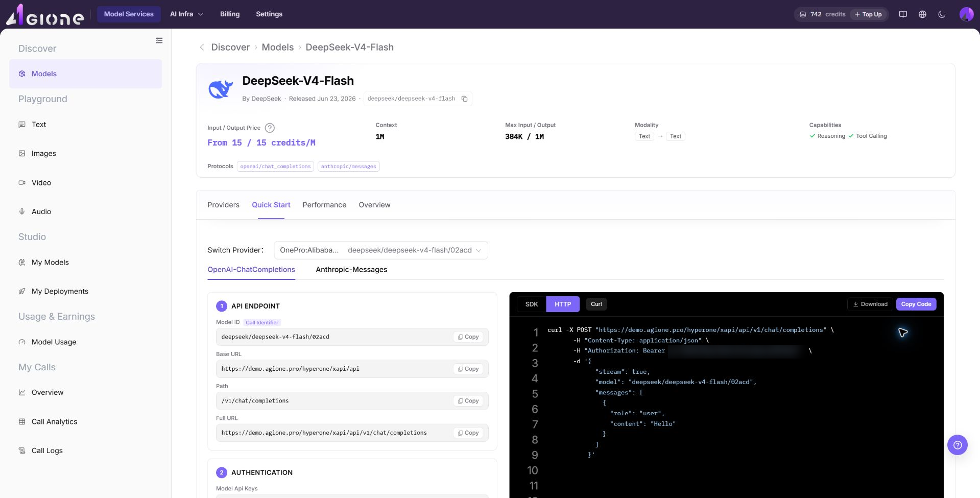Select the Curl code option
980x498 pixels.
coord(596,304)
